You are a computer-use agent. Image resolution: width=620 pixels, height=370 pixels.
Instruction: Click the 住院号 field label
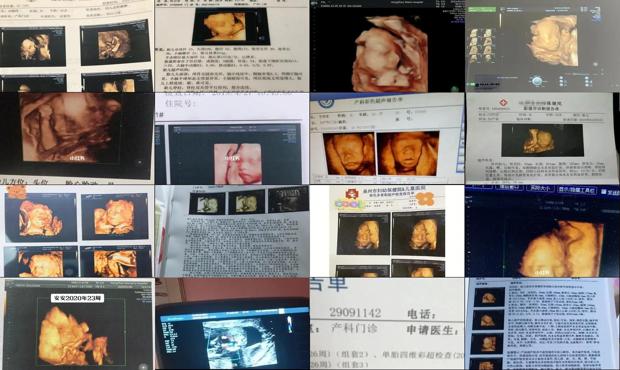(180, 104)
